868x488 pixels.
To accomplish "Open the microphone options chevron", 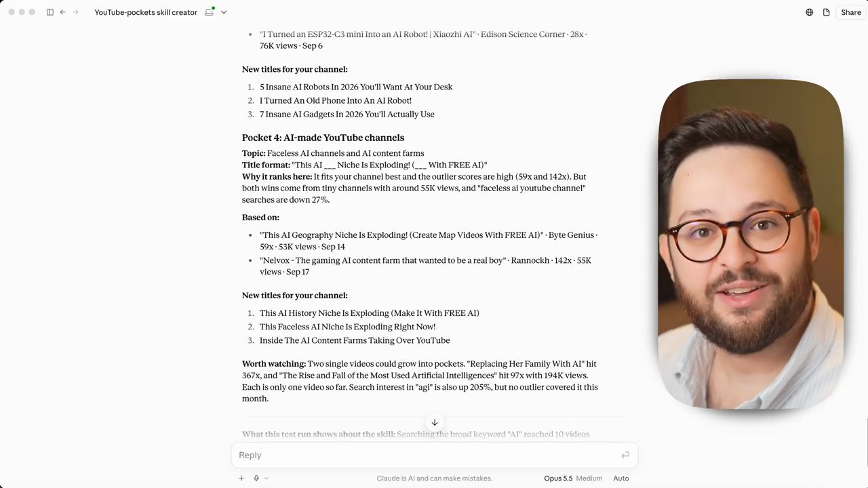I will point(266,478).
